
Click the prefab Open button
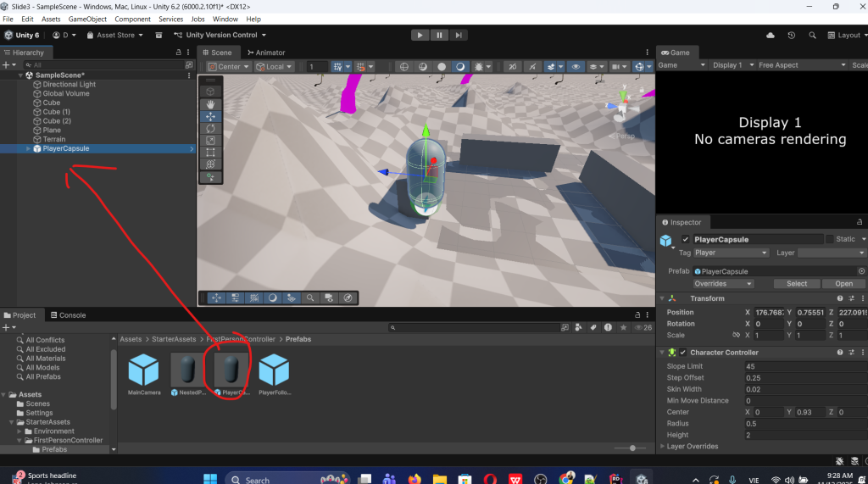[x=843, y=284]
